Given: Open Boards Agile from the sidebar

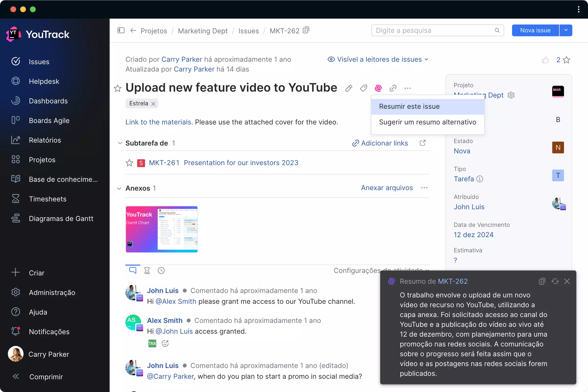Looking at the screenshot, I should [x=49, y=120].
